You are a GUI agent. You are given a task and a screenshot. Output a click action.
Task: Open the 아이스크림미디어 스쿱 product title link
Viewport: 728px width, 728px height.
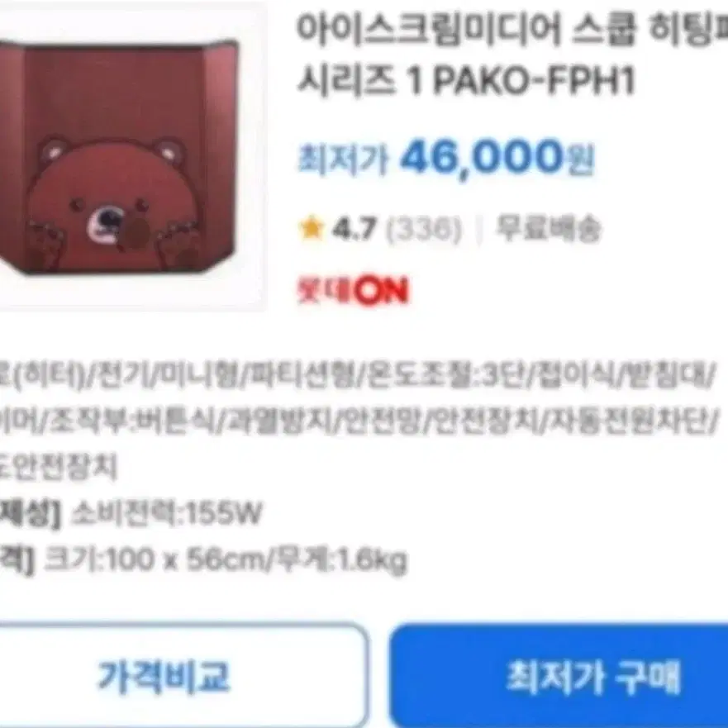(x=512, y=55)
